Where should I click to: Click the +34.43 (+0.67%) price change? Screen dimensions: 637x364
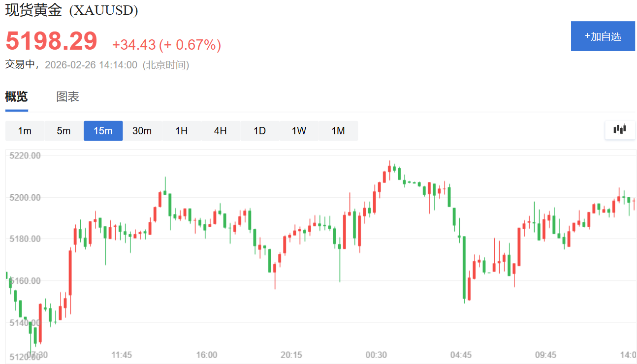click(166, 45)
